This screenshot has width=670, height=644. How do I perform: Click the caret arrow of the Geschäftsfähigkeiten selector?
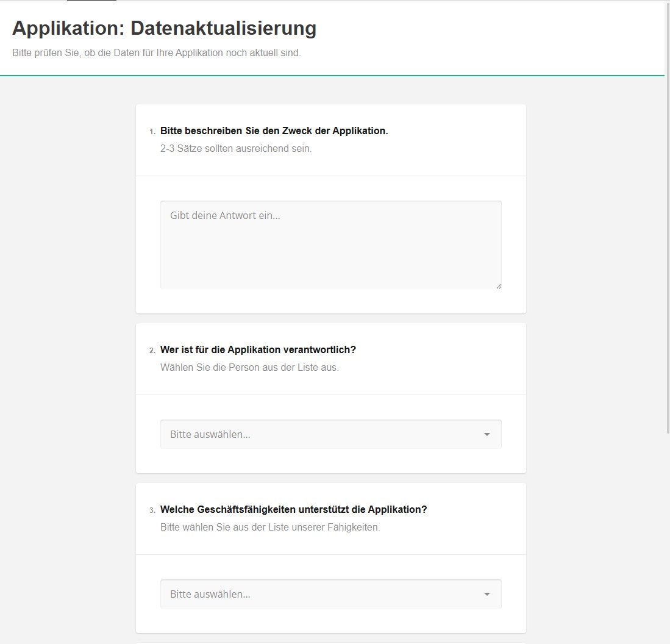[486, 595]
